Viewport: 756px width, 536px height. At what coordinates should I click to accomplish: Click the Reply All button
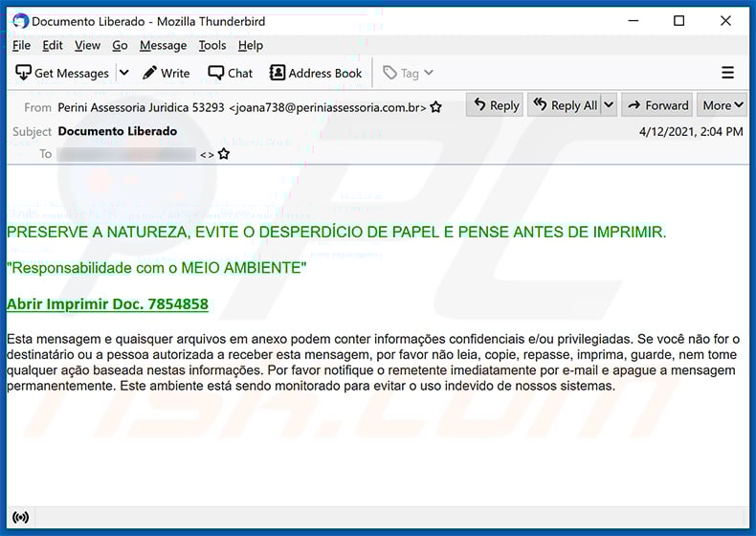coord(565,104)
